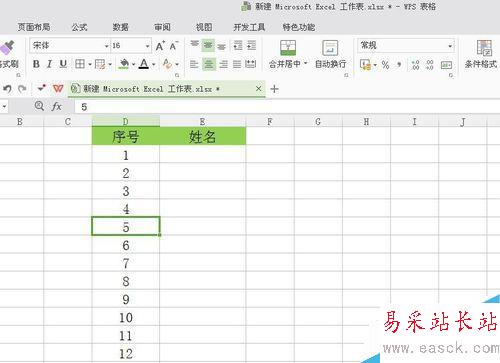Decrease the indent level

[238, 45]
